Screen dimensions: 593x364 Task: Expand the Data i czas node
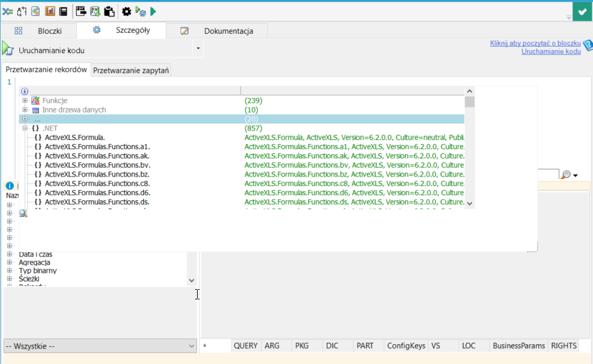(x=10, y=254)
